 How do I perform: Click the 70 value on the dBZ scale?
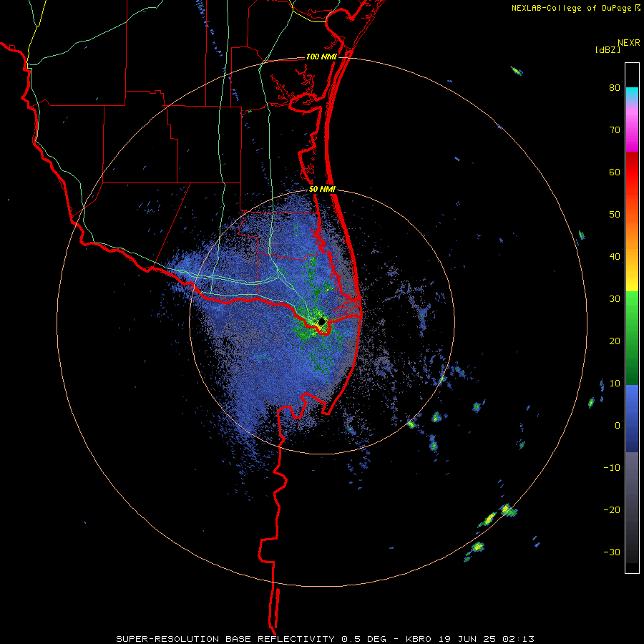(615, 130)
